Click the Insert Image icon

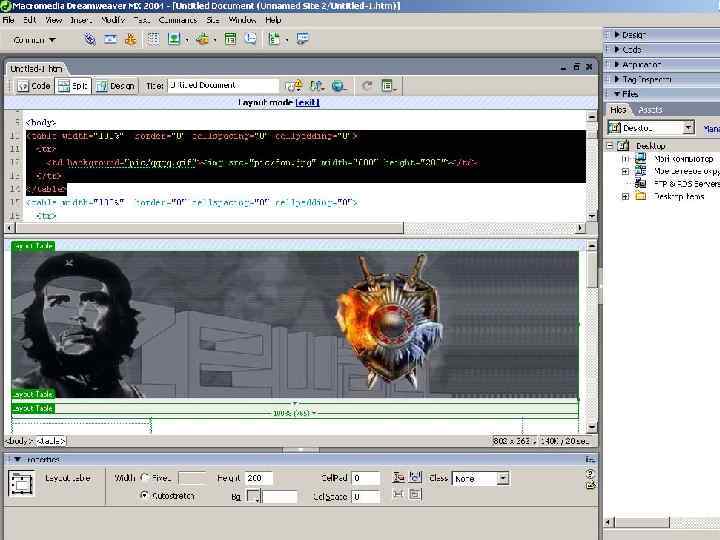(174, 39)
